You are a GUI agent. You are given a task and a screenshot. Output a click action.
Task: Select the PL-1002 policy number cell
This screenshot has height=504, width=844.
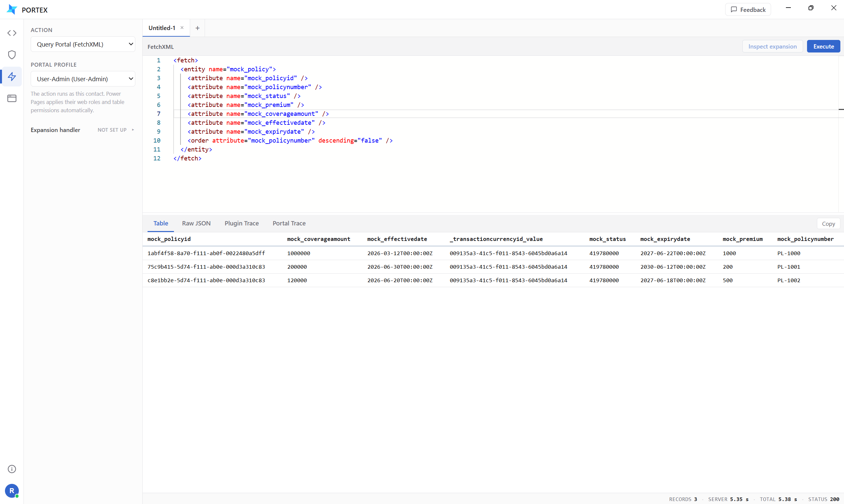[x=789, y=280]
